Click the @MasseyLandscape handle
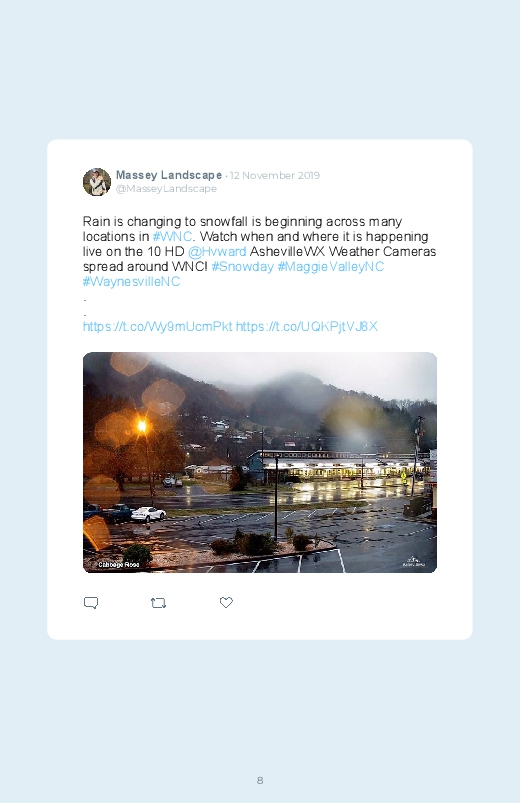Viewport: 520px width, 803px height. [x=166, y=188]
